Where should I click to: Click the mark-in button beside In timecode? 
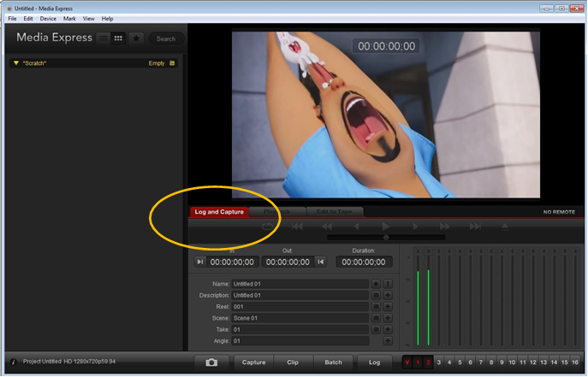(199, 262)
